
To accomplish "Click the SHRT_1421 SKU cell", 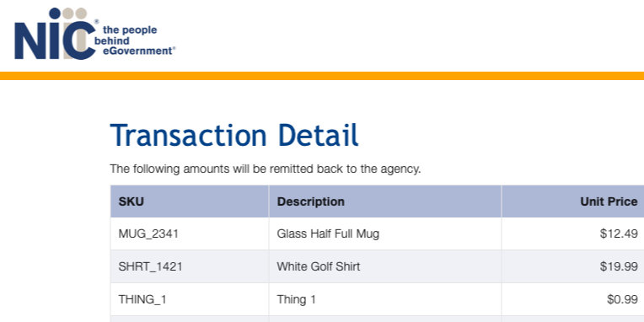I will point(190,266).
